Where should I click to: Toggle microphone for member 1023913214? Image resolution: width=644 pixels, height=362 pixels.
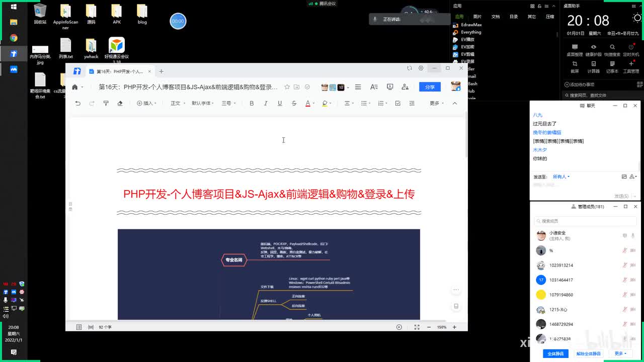tap(625, 265)
